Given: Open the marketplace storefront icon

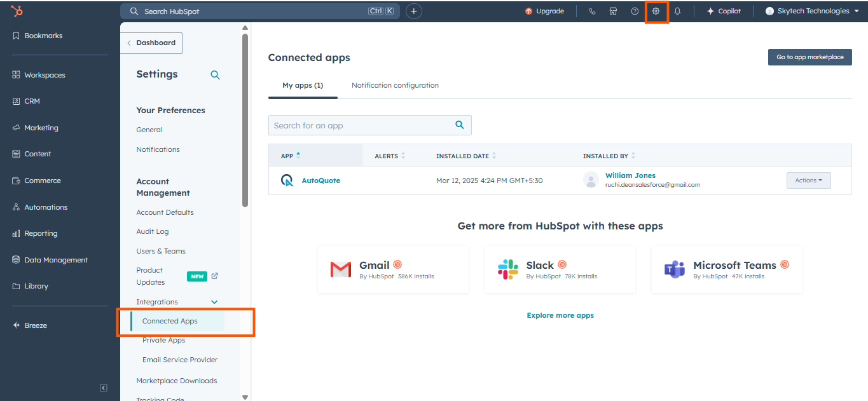Looking at the screenshot, I should tap(613, 11).
